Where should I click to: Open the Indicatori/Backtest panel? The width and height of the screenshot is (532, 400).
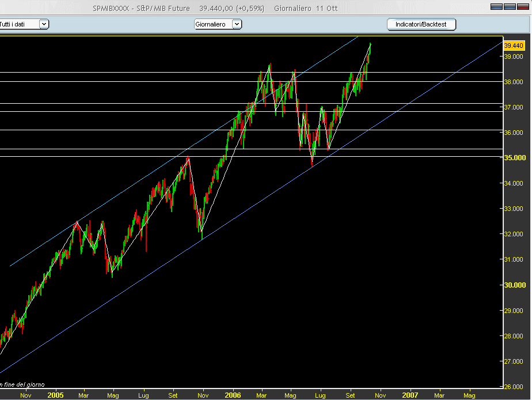421,24
